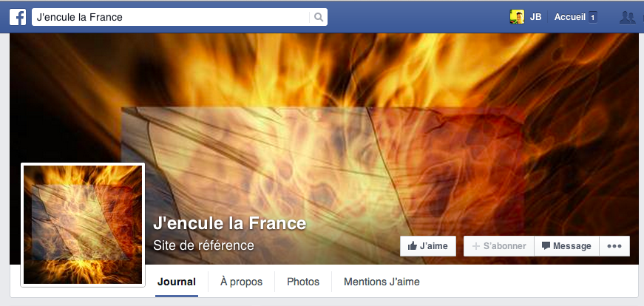Focus the Facebook search field
644x306 pixels.
[171, 17]
